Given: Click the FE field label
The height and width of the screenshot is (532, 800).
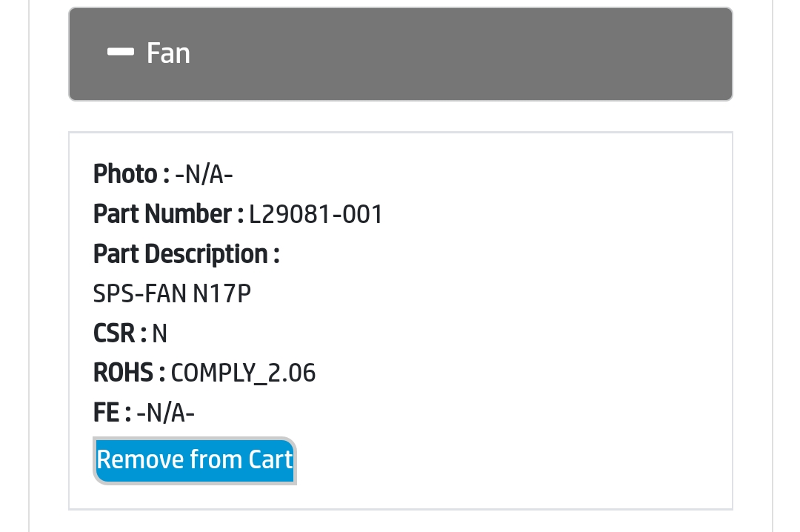Looking at the screenshot, I should 109,413.
